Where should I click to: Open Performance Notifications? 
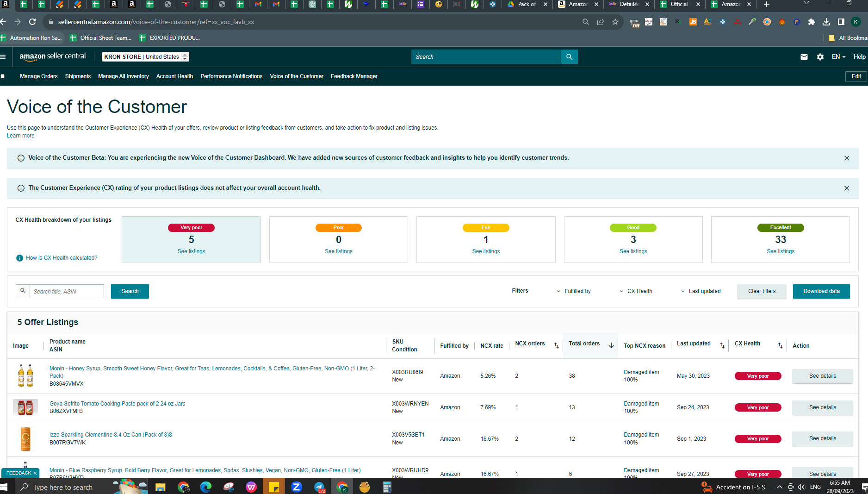click(x=231, y=76)
